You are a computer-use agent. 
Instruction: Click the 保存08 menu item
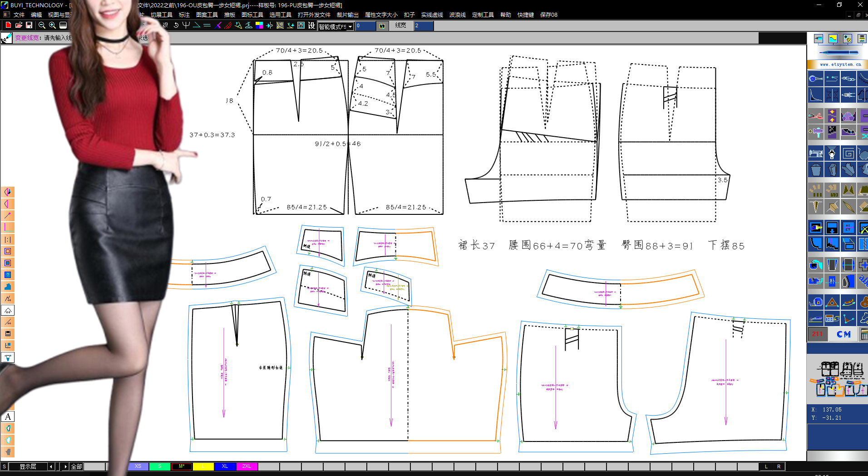(x=549, y=15)
